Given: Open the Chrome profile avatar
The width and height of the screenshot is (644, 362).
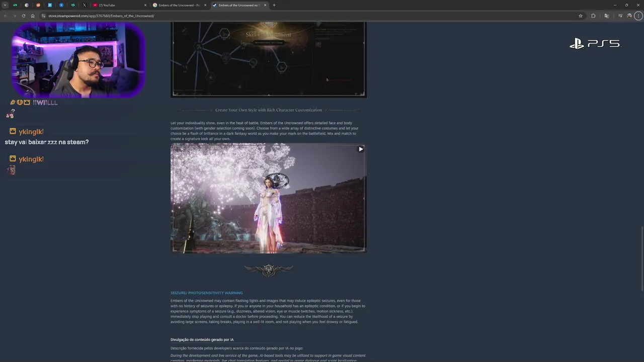Looking at the screenshot, I should pos(629,16).
